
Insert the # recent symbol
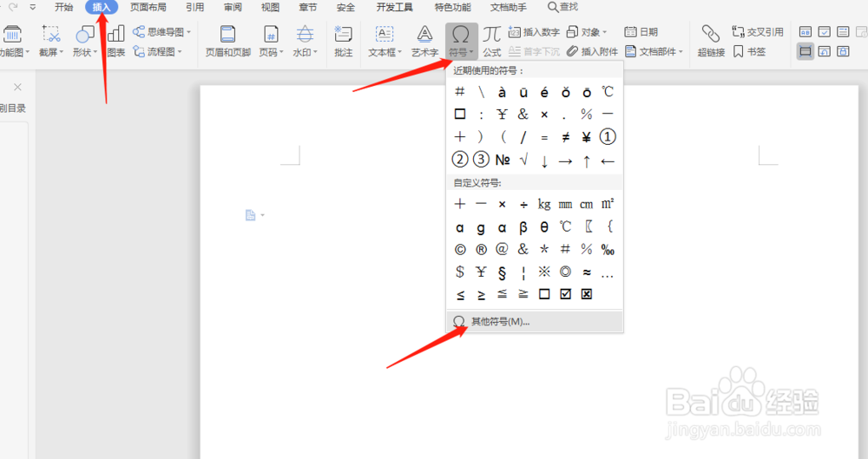[459, 92]
